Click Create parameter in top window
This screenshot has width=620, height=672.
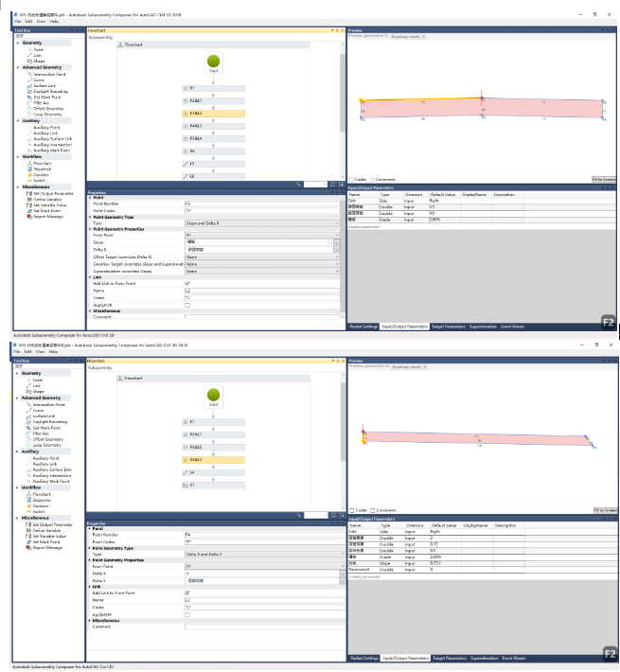point(363,227)
